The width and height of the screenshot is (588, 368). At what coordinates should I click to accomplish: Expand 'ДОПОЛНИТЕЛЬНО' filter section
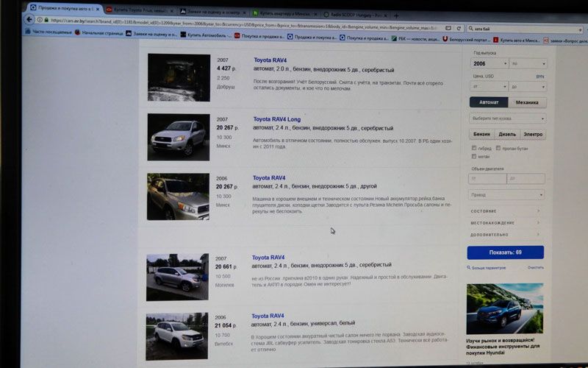pyautogui.click(x=505, y=234)
